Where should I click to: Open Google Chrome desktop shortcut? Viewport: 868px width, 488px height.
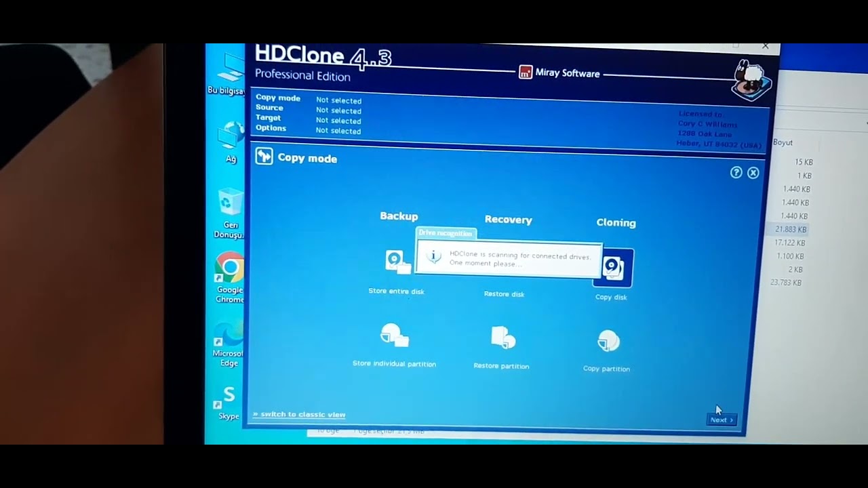point(229,268)
